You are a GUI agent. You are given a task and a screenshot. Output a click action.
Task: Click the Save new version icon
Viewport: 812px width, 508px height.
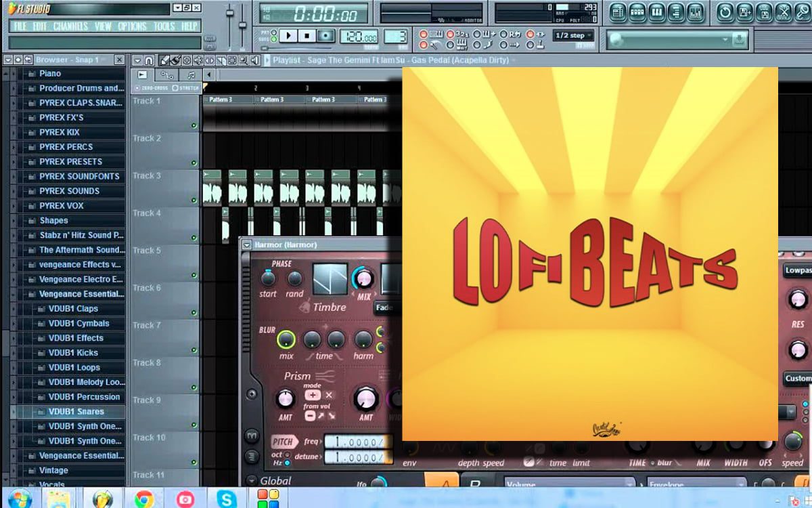[x=744, y=12]
